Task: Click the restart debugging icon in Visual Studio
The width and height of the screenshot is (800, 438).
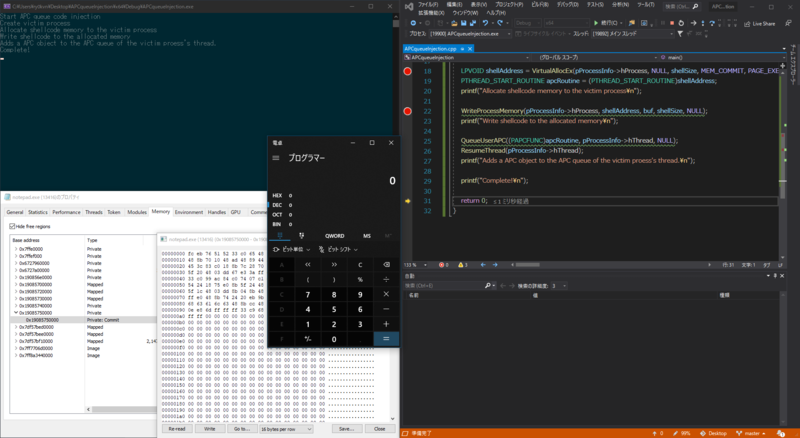Action: pos(681,23)
